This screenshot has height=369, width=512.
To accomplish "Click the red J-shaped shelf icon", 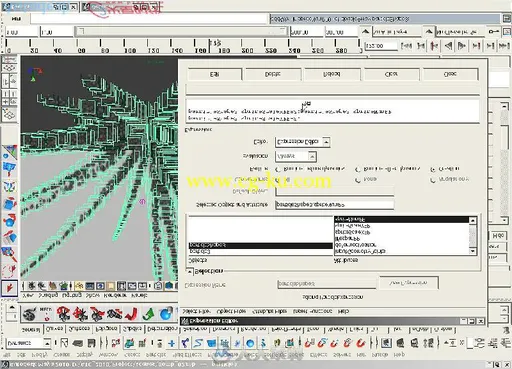I will [131, 314].
